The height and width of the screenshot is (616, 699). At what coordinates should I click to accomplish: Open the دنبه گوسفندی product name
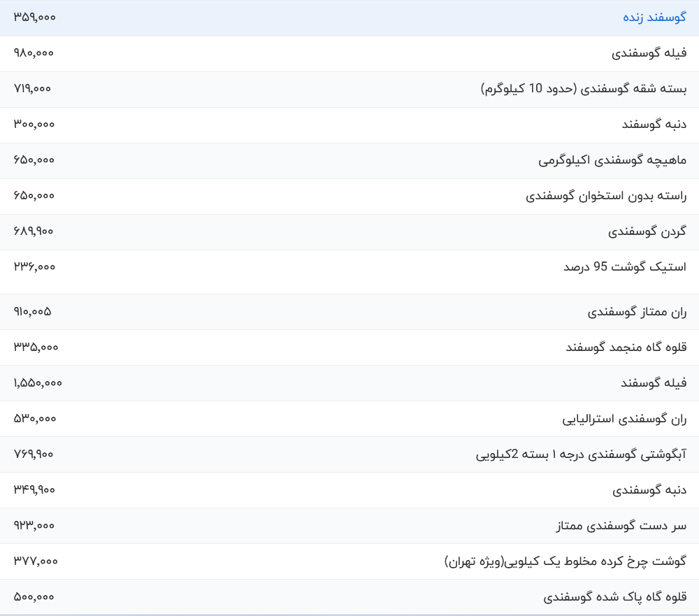tap(649, 490)
